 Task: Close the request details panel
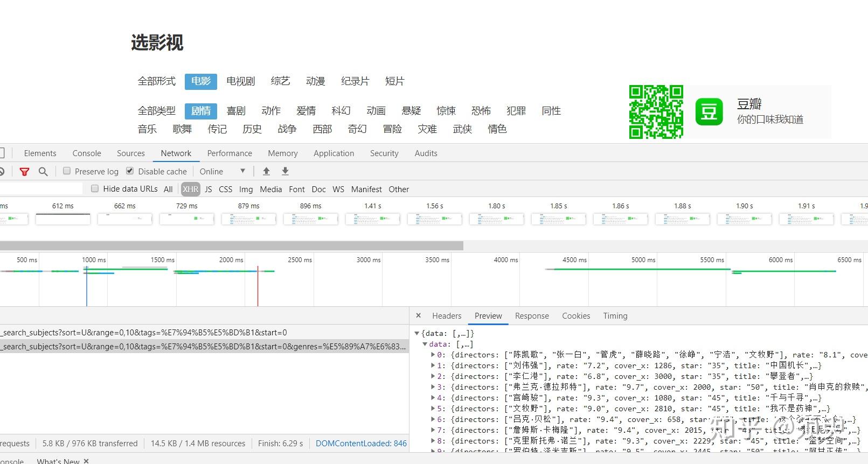click(419, 315)
